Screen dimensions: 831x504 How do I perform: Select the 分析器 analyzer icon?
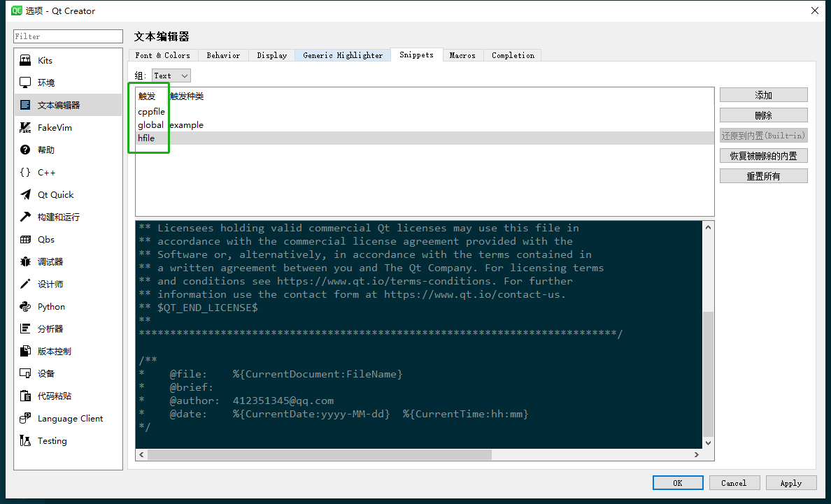pyautogui.click(x=25, y=329)
